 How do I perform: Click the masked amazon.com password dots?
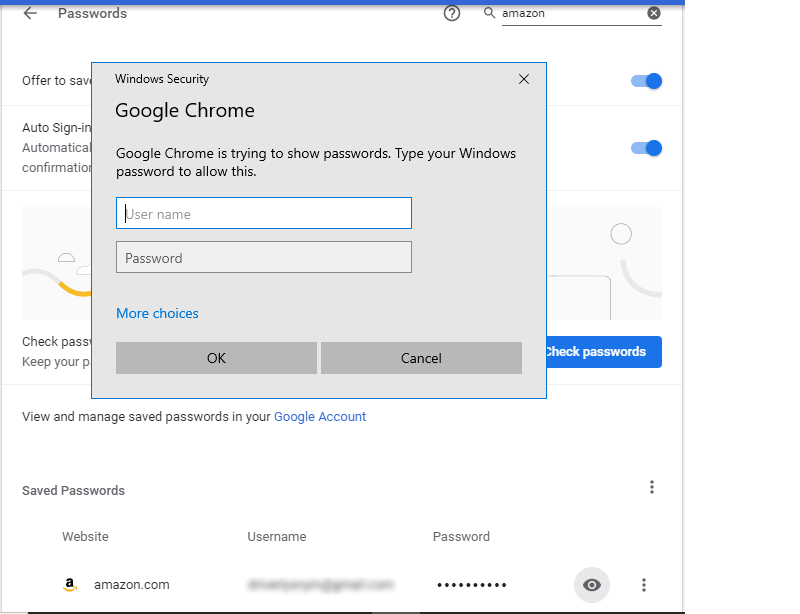tap(471, 585)
